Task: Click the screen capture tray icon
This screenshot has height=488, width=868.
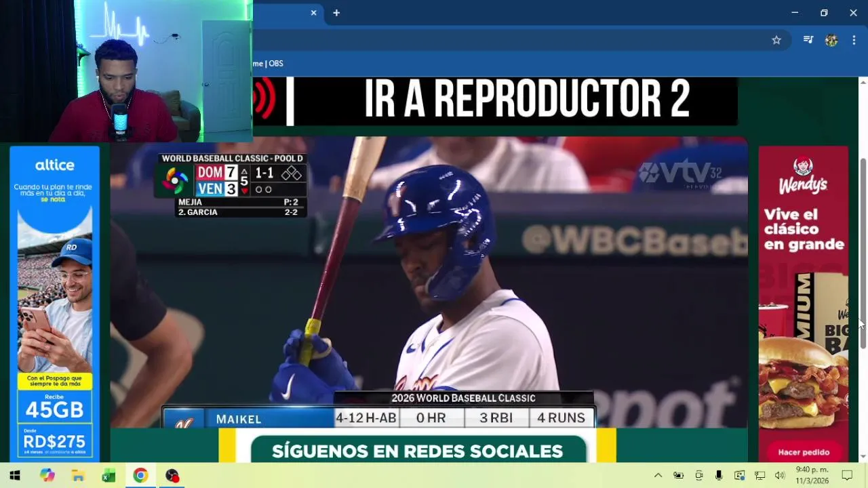Action: (x=739, y=475)
